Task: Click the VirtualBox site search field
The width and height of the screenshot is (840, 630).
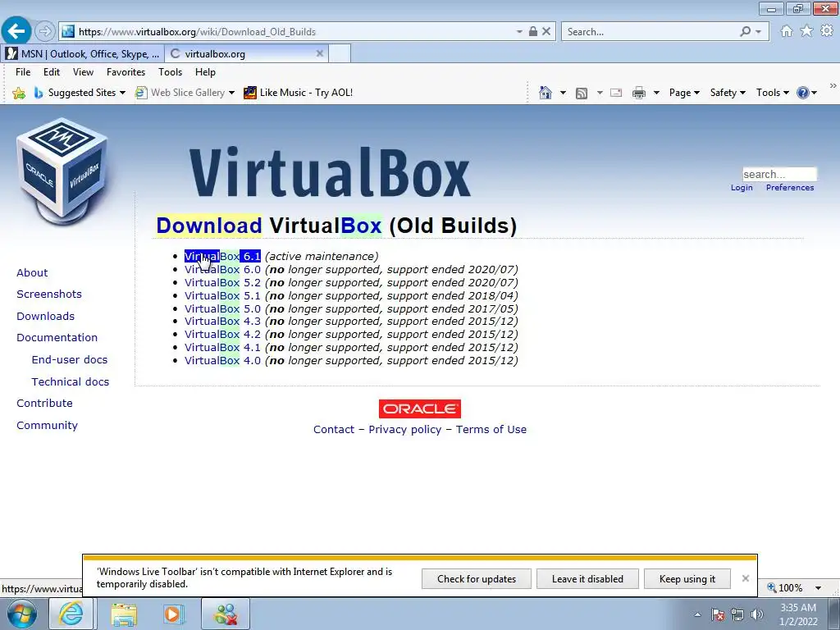Action: click(779, 174)
